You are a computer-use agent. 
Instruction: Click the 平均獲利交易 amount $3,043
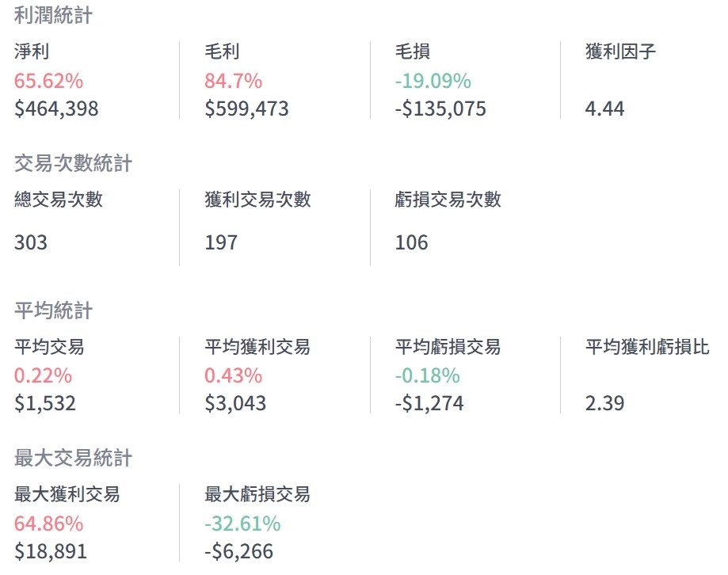[235, 403]
